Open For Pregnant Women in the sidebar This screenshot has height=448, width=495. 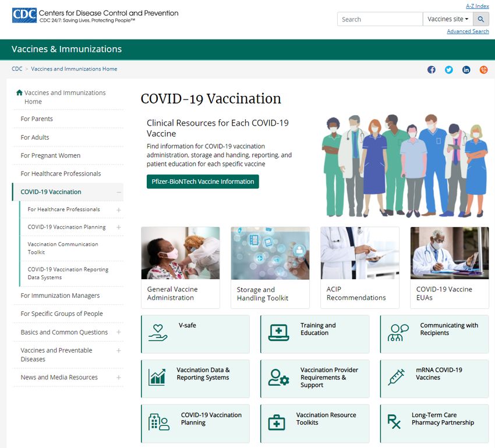tap(51, 155)
